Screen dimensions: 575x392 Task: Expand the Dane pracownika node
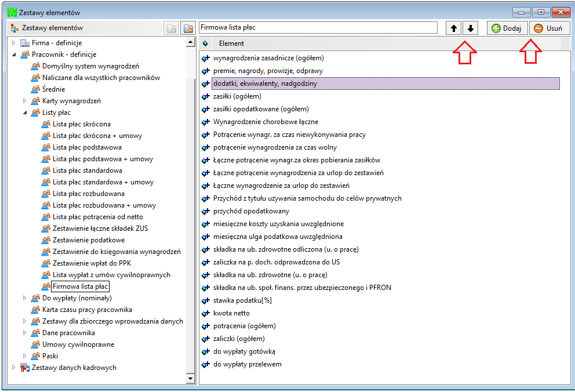[24, 333]
